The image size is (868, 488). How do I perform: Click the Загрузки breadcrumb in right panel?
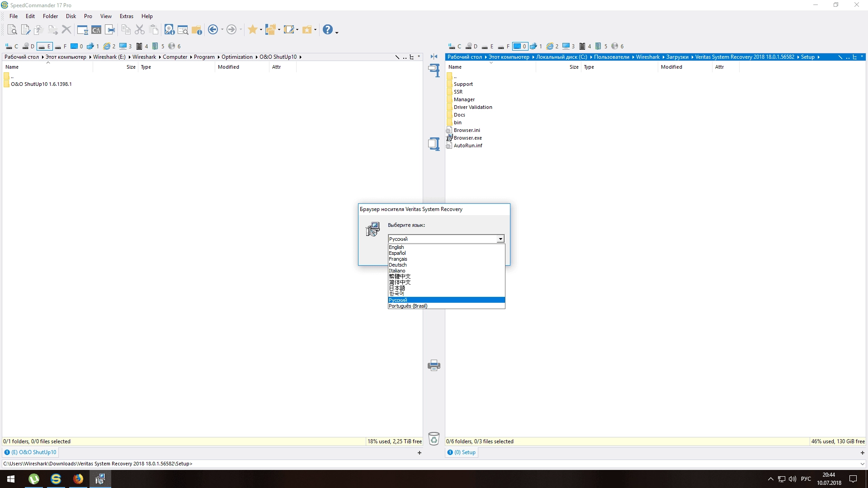677,57
